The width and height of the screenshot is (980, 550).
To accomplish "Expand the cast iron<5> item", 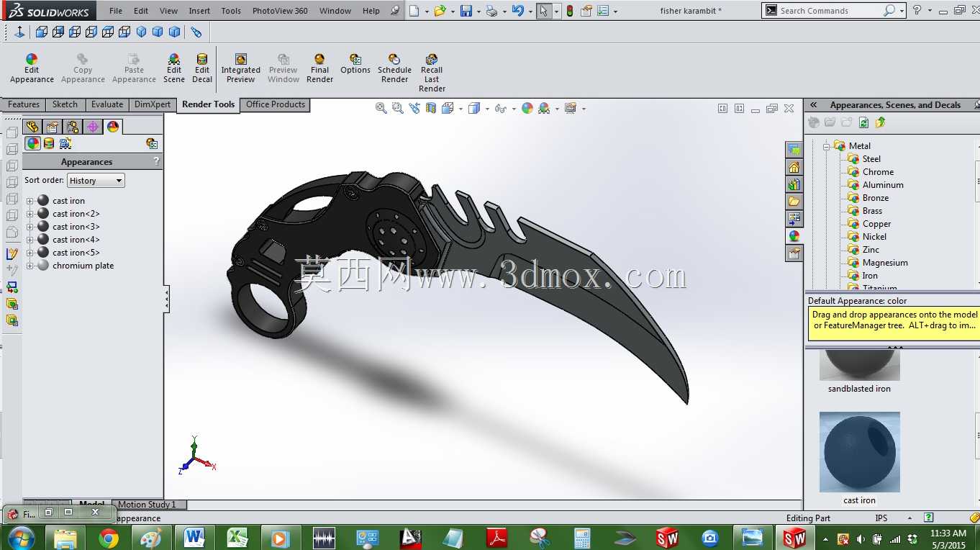I will pyautogui.click(x=30, y=253).
